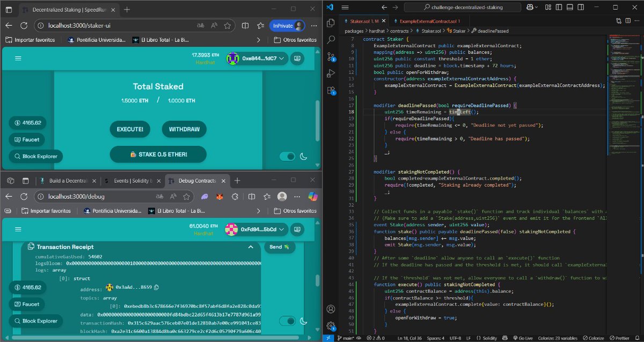Viewport: 644px width, 342px height.
Task: Open the VS Code hamburger application menu
Action: (x=345, y=8)
